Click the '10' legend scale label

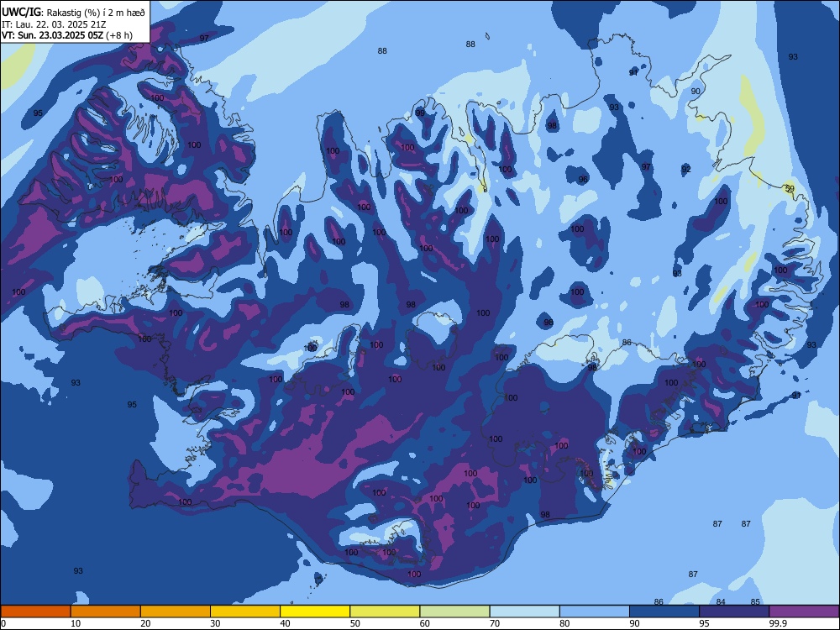click(x=76, y=623)
